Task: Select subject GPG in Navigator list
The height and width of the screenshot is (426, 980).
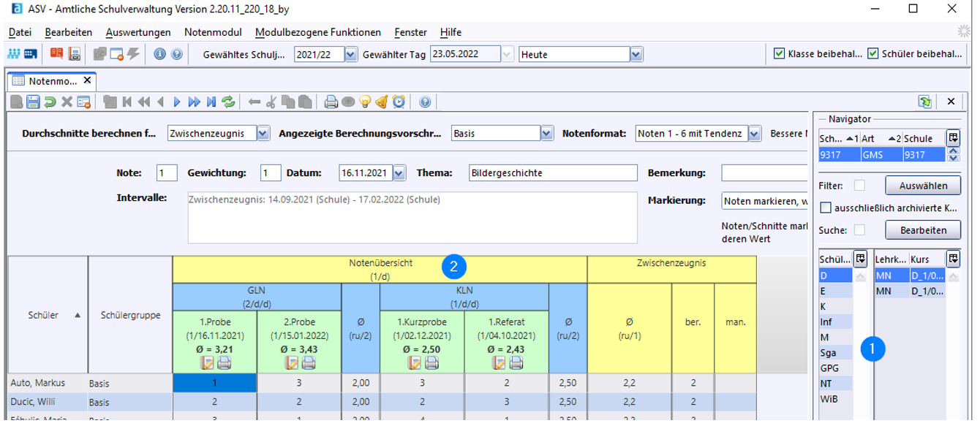Action: pos(835,368)
